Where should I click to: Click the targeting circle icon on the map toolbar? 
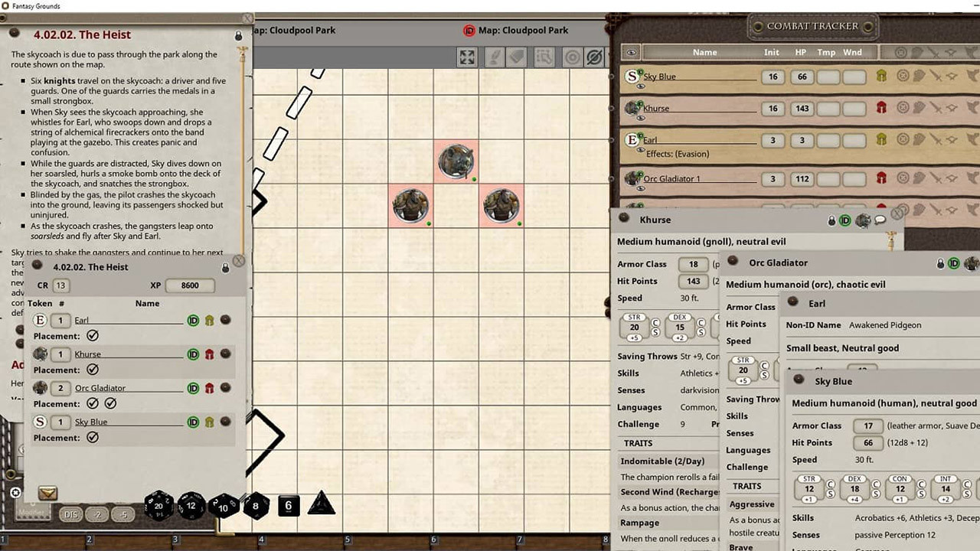(x=573, y=57)
